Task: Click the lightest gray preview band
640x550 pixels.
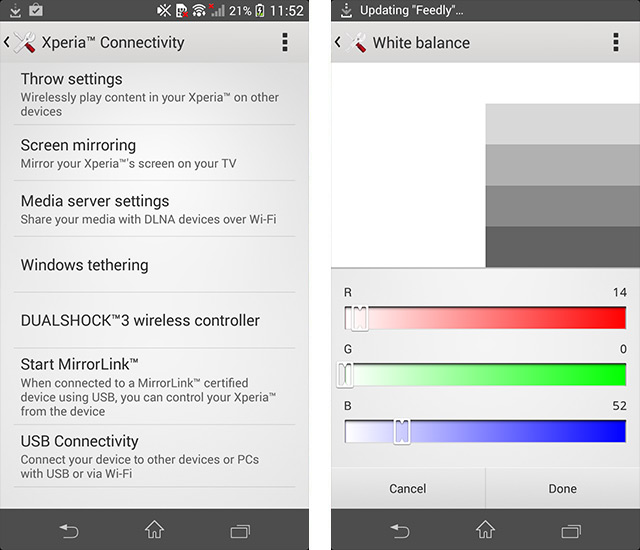Action: (x=562, y=124)
